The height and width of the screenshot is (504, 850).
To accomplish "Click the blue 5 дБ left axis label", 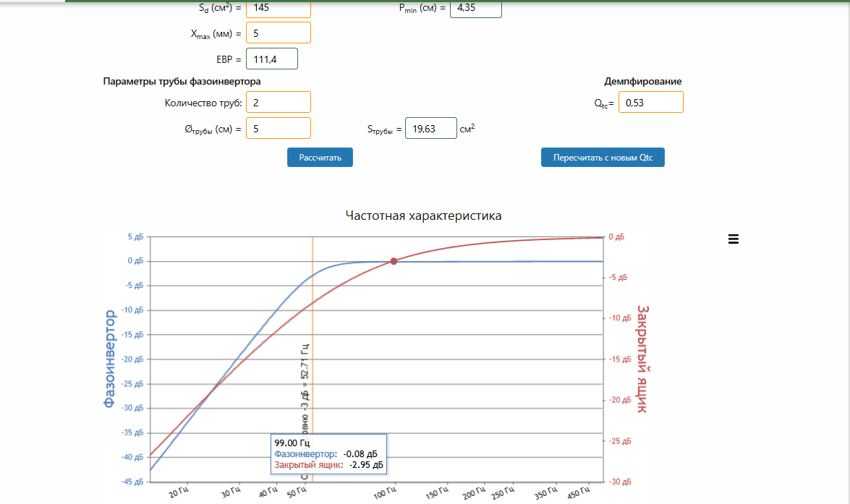I will coord(135,237).
